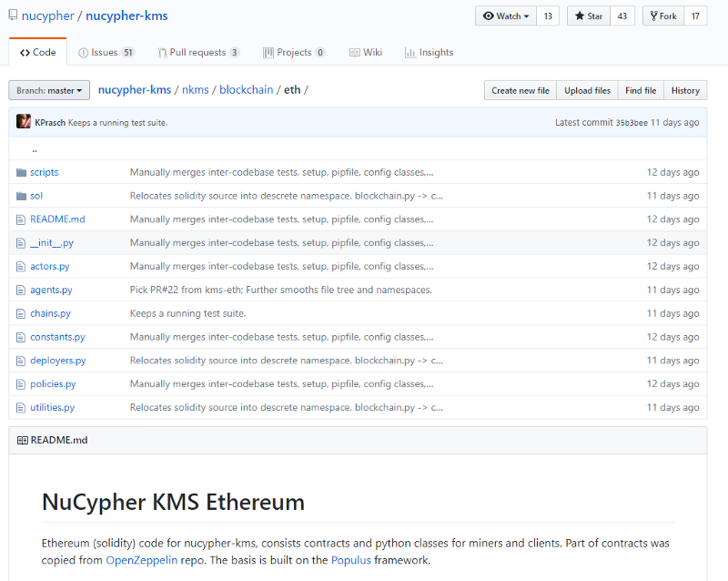Open the commit History button
This screenshot has height=581, width=728.
(685, 90)
